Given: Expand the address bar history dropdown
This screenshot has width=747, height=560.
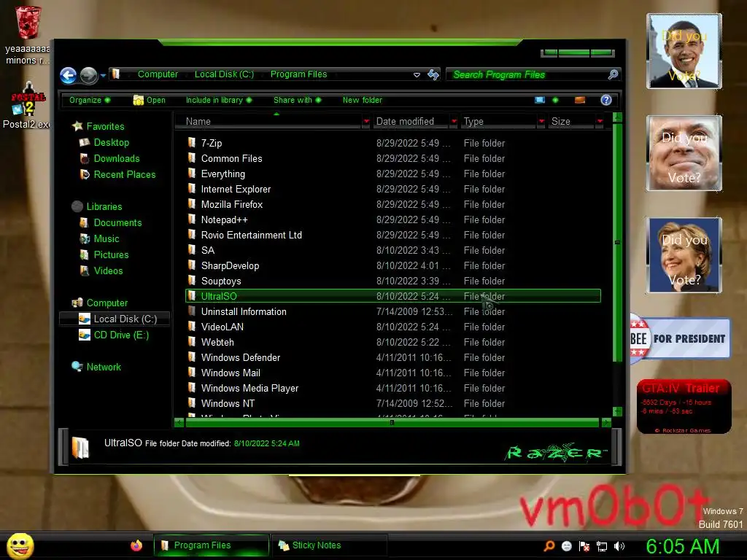Looking at the screenshot, I should tap(417, 75).
